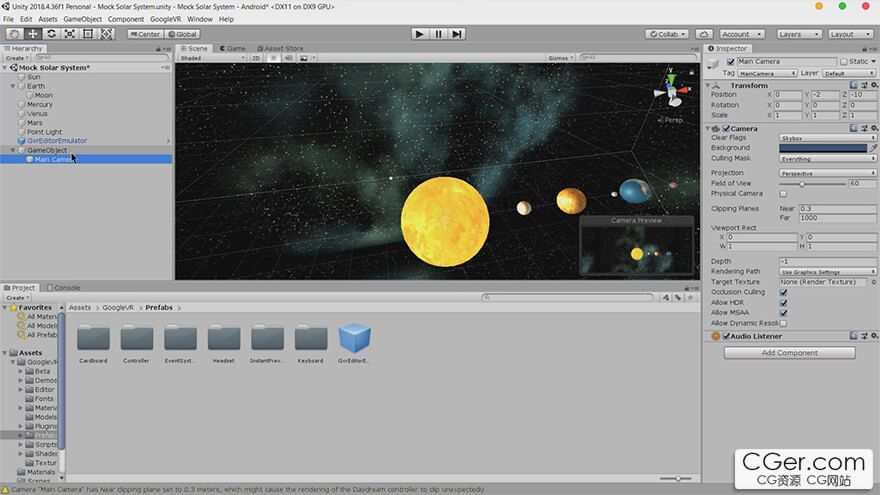Switch to the Game tab
The width and height of the screenshot is (880, 495).
(232, 49)
